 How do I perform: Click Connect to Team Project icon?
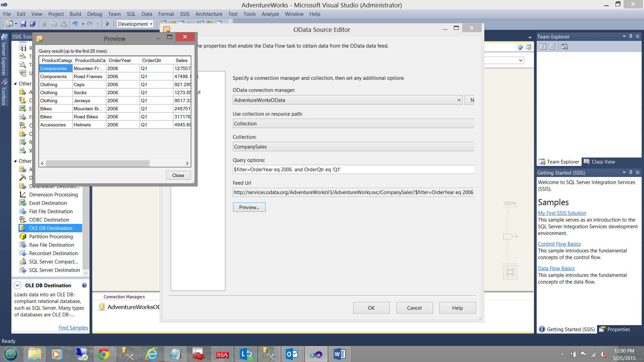click(565, 47)
